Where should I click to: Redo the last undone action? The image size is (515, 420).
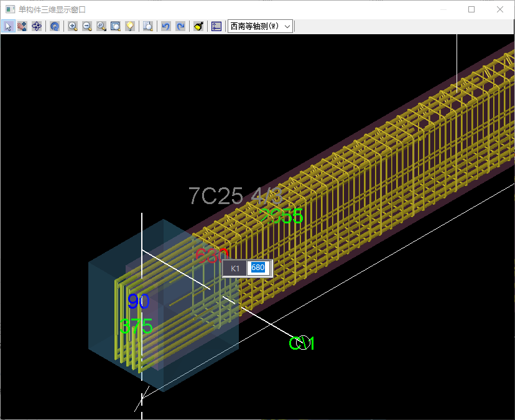(x=180, y=26)
